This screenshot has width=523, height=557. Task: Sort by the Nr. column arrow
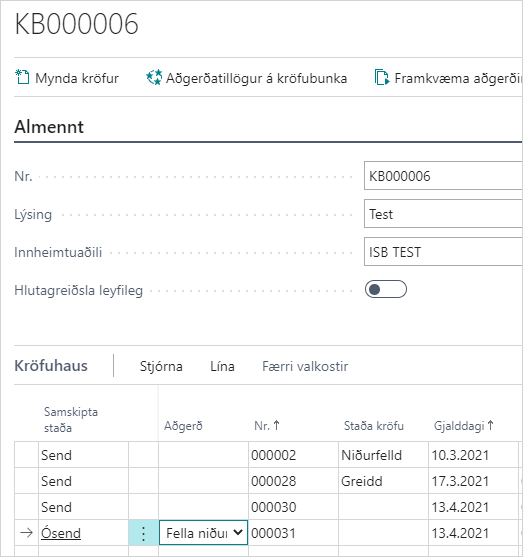tap(277, 425)
